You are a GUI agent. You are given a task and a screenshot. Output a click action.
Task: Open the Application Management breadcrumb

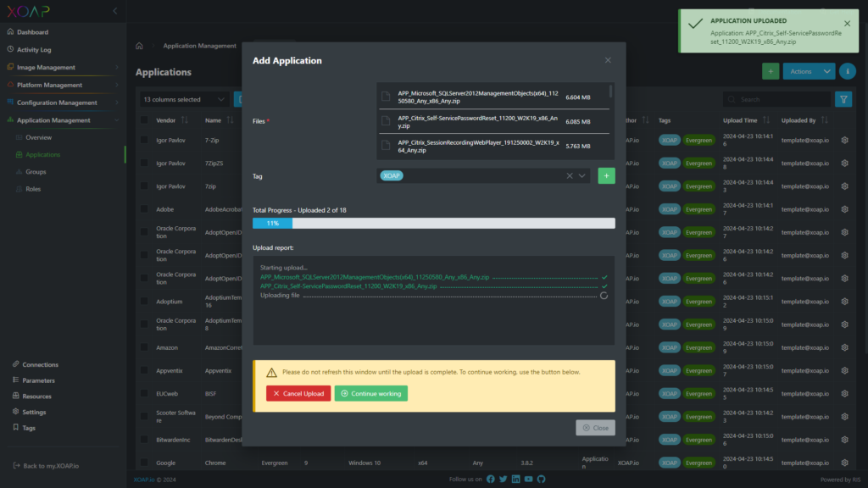[199, 46]
